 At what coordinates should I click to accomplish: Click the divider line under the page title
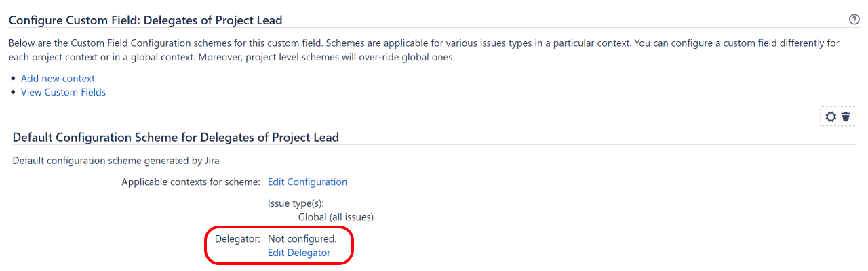(x=434, y=30)
